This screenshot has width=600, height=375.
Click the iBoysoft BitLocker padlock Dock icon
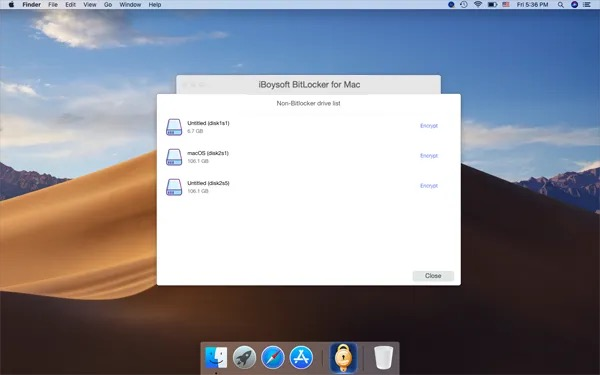[343, 358]
